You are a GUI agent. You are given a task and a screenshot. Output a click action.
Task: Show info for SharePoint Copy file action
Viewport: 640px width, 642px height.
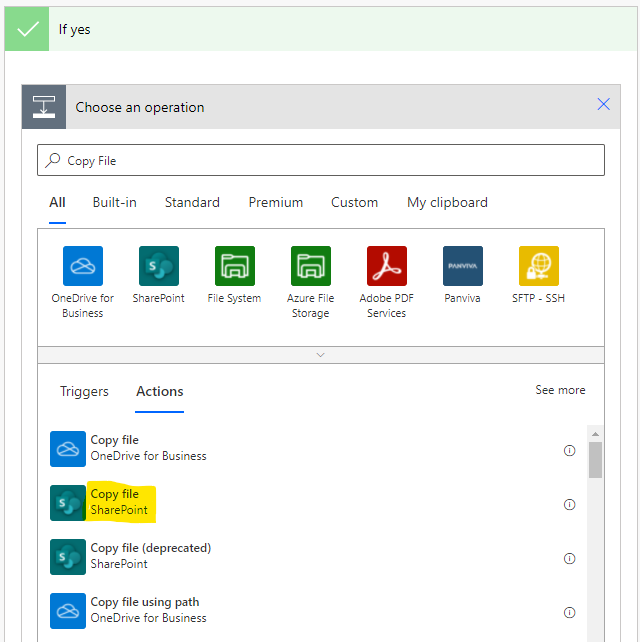pos(570,504)
